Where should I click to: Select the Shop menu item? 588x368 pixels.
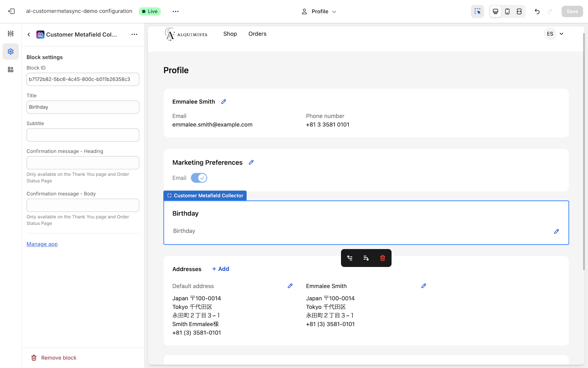[230, 34]
